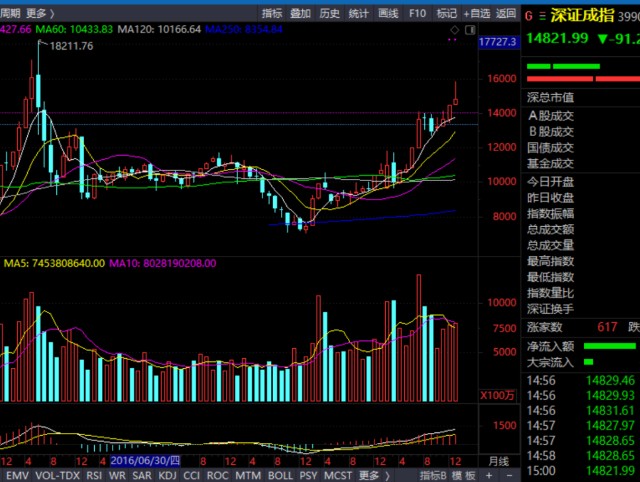
Task: Open the 指标 menu
Action: click(x=272, y=13)
